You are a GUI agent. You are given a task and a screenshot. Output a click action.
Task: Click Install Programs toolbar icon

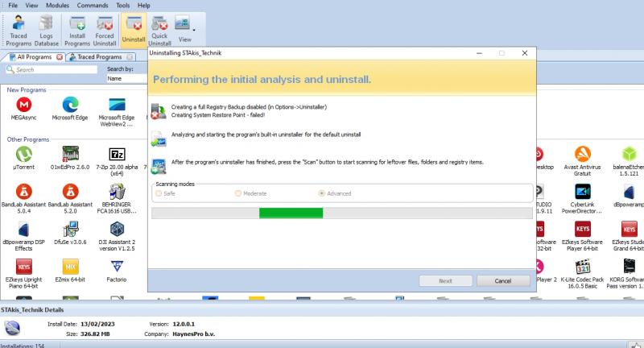77,31
